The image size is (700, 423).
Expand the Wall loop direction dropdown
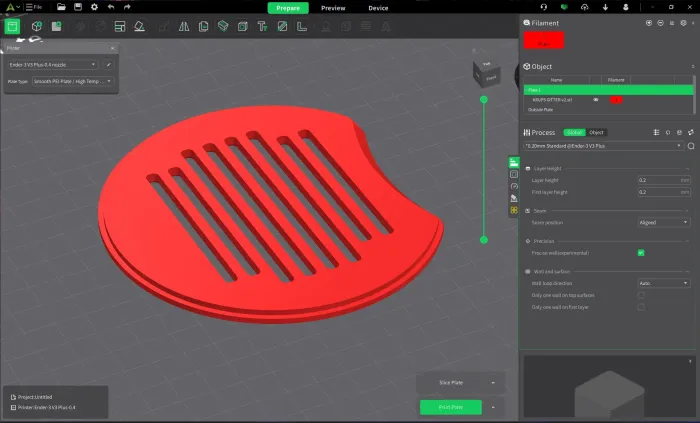664,284
